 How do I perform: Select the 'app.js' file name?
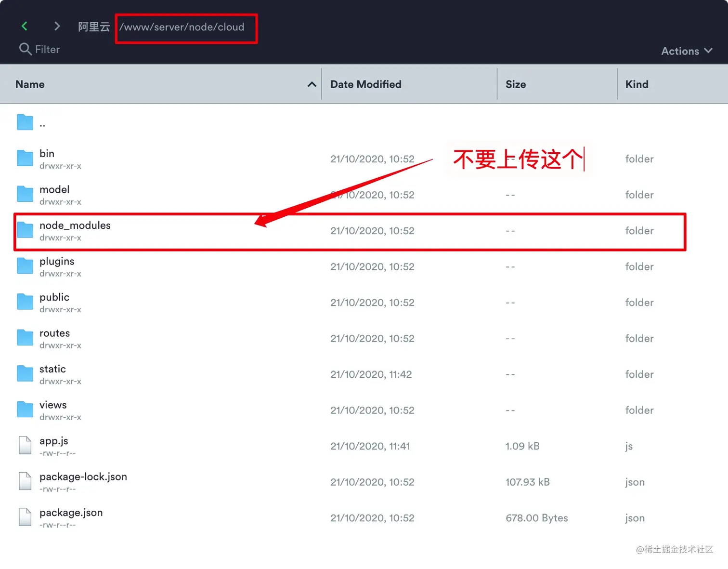[x=54, y=441]
